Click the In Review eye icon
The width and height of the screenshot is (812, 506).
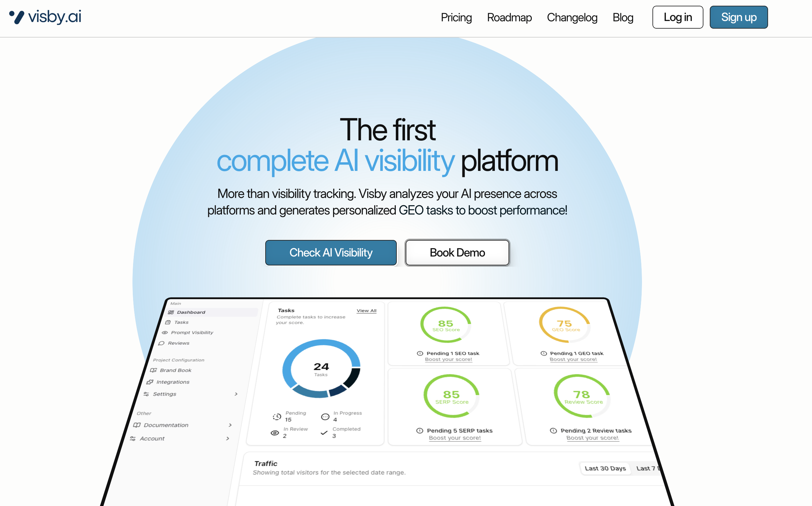274,433
